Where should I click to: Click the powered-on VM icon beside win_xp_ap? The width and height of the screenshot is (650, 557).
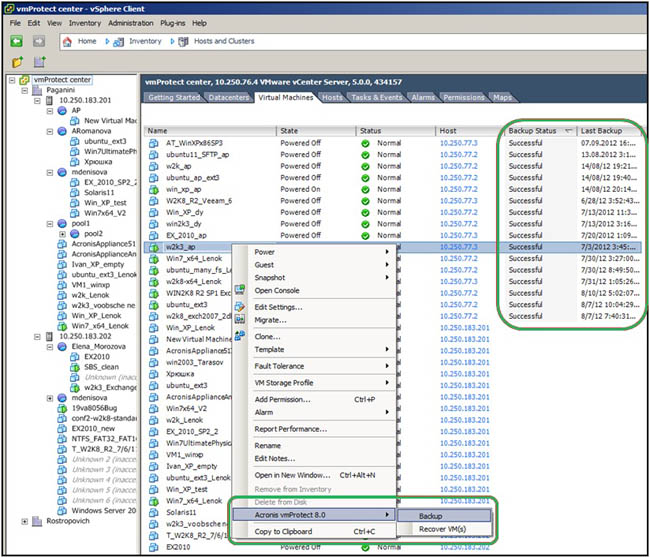pos(154,190)
